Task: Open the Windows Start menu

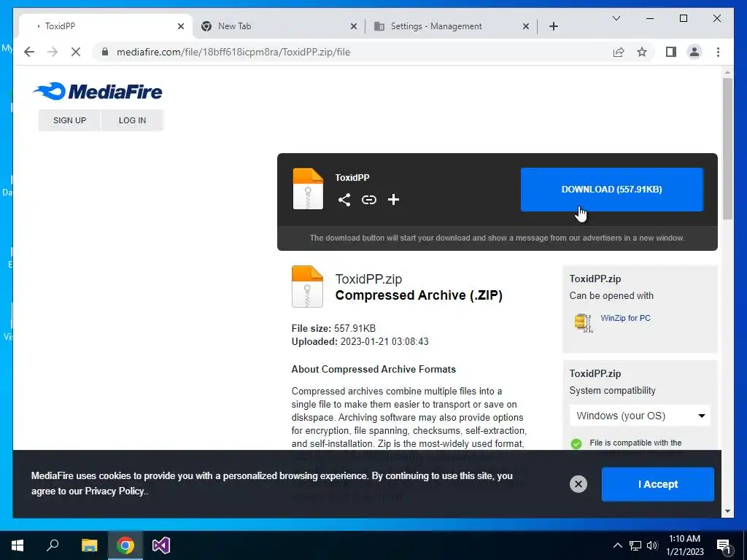Action: 18,545
